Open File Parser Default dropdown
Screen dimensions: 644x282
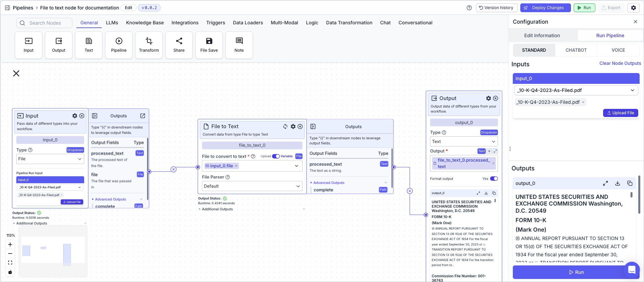click(x=252, y=186)
